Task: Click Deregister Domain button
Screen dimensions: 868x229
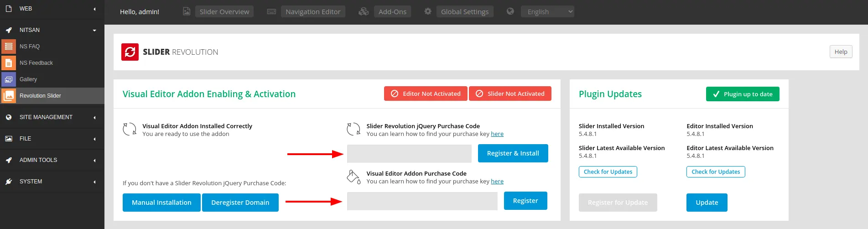Action: 240,203
